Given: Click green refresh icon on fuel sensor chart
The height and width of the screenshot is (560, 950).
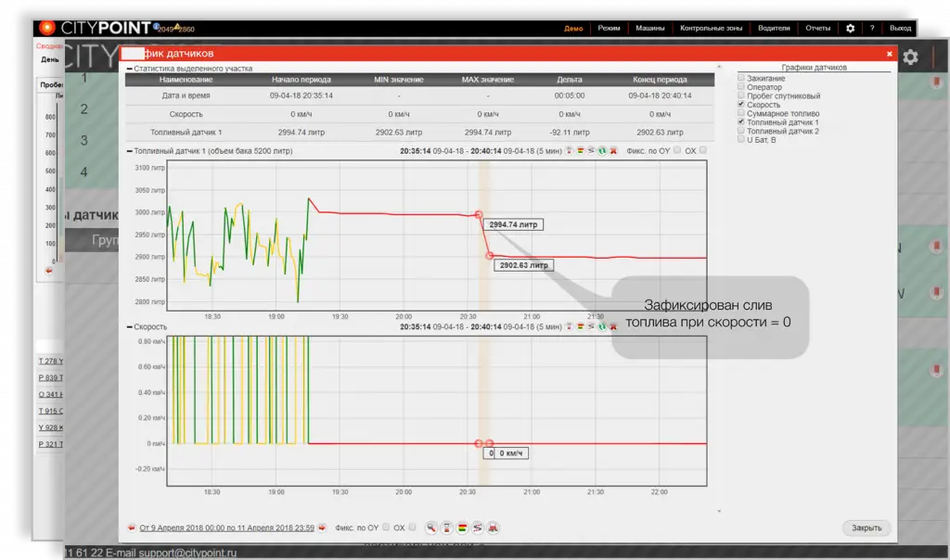Looking at the screenshot, I should click(602, 150).
